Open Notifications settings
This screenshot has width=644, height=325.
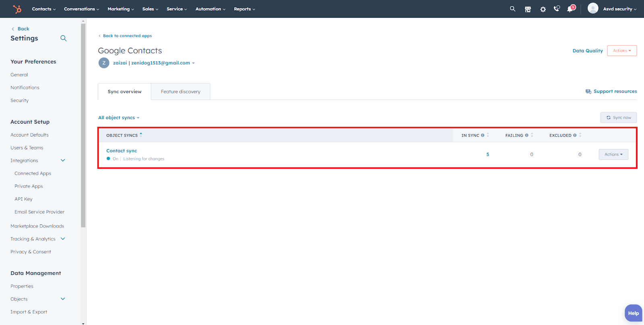(x=25, y=87)
